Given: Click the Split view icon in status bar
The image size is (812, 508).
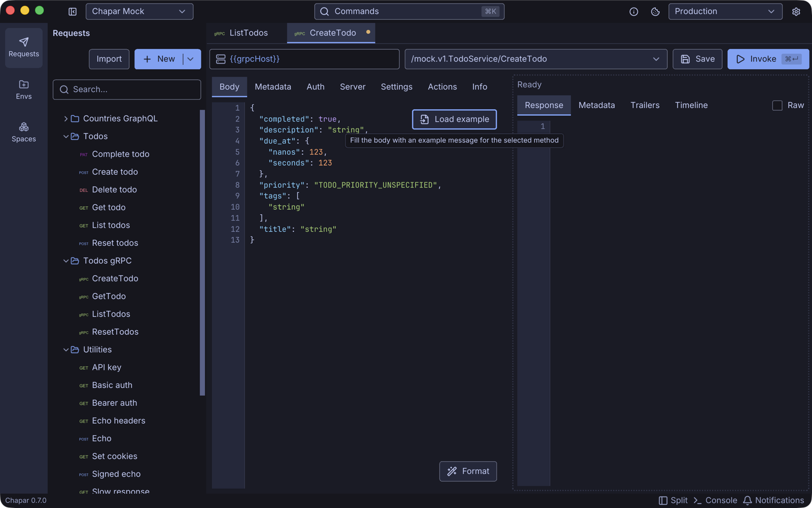Looking at the screenshot, I should 663,500.
